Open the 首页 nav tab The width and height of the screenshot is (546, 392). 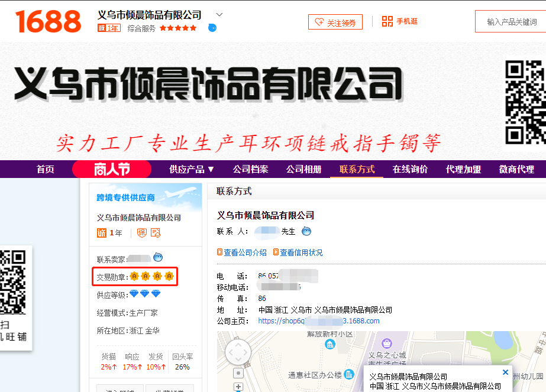click(46, 169)
